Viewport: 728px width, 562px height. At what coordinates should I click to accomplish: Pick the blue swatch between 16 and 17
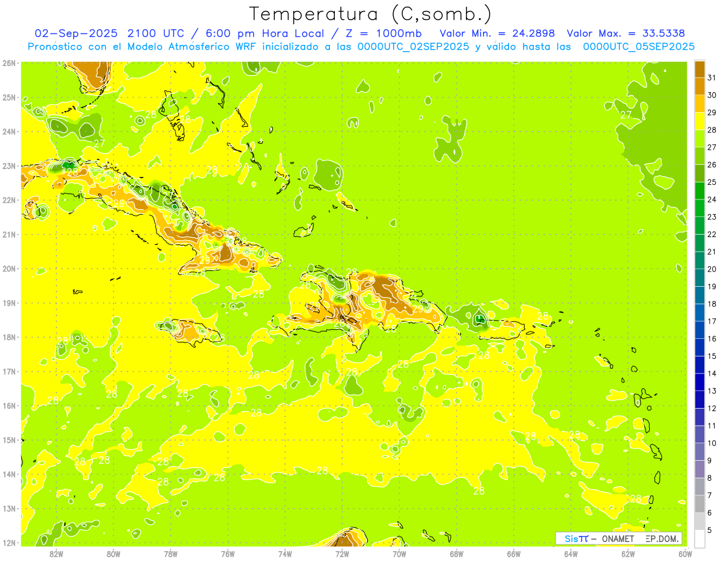click(x=699, y=330)
